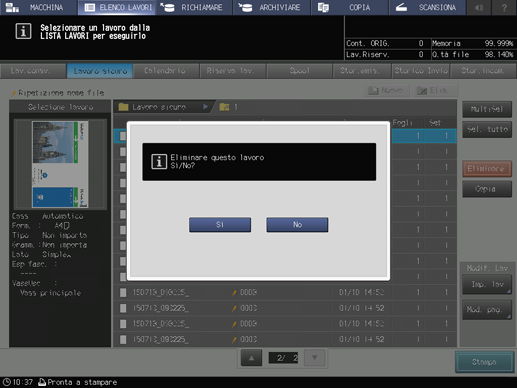Select the Calendario subtab

pos(166,71)
